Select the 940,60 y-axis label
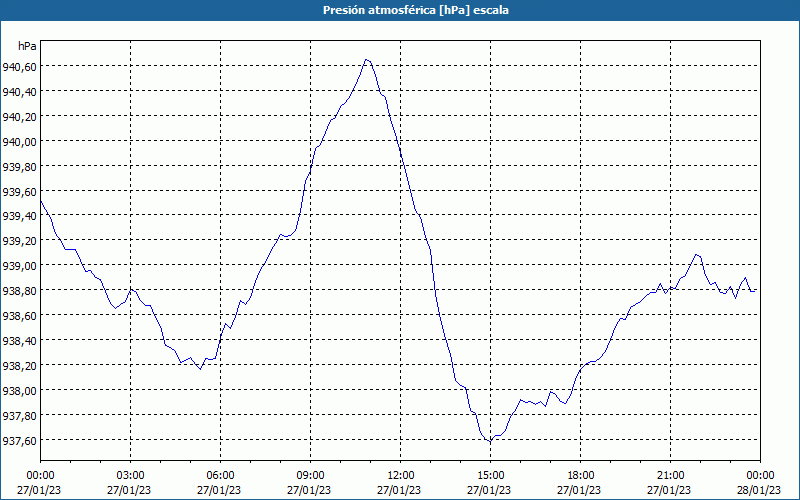This screenshot has width=800, height=500. (19, 66)
